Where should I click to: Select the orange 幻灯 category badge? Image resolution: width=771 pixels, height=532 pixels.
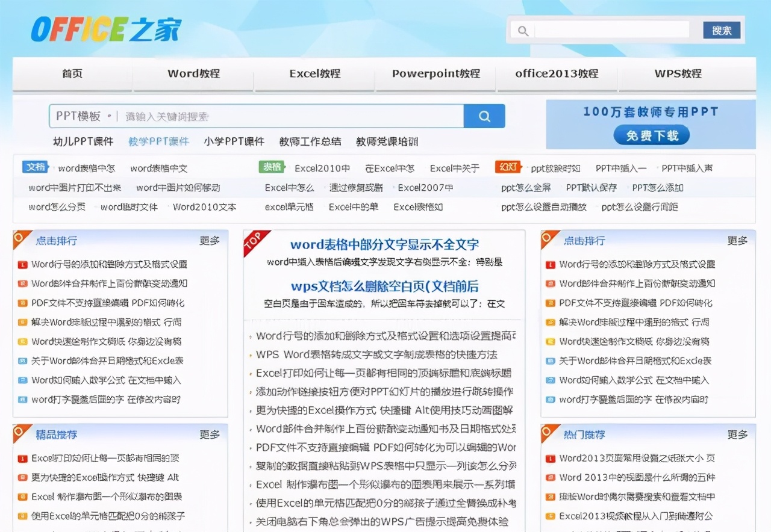tap(509, 167)
